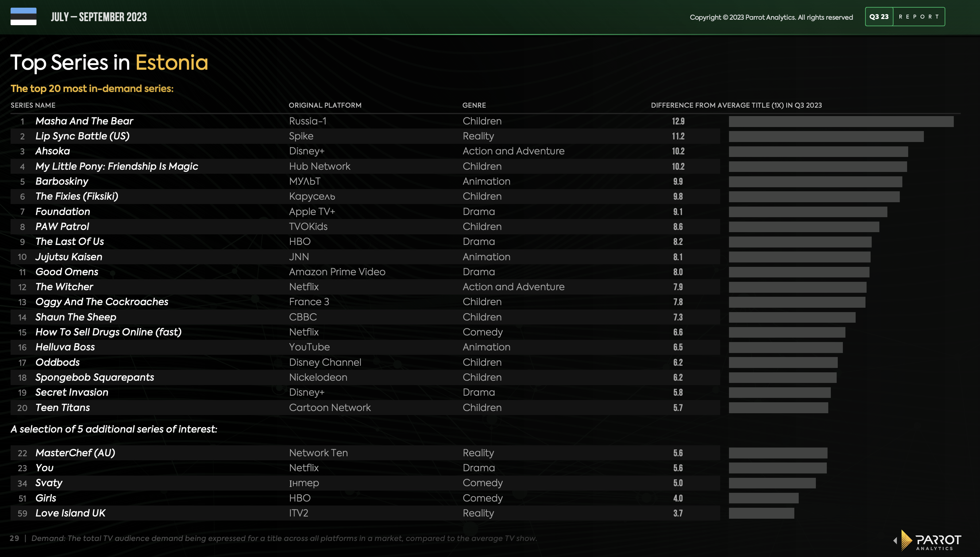980x557 pixels.
Task: Click the Difference From Average Title header
Action: tap(736, 105)
